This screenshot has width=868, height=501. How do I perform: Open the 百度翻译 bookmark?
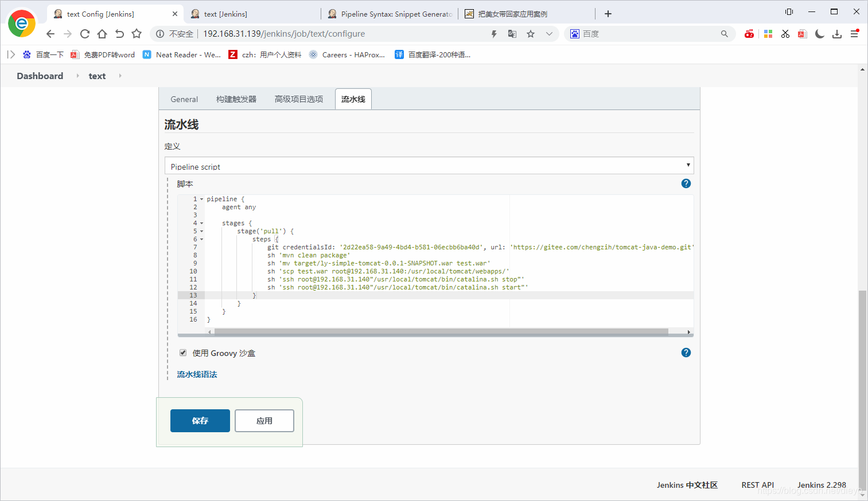[433, 54]
